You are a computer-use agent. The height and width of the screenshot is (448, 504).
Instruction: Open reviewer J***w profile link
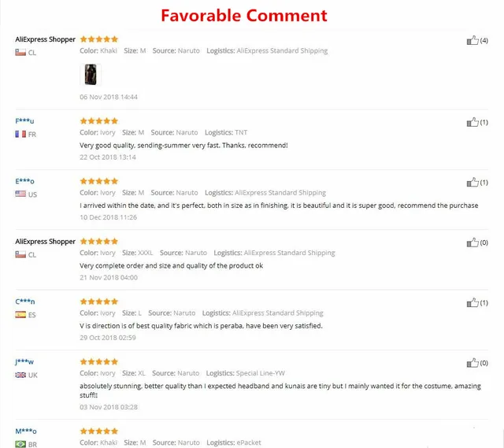24,361
